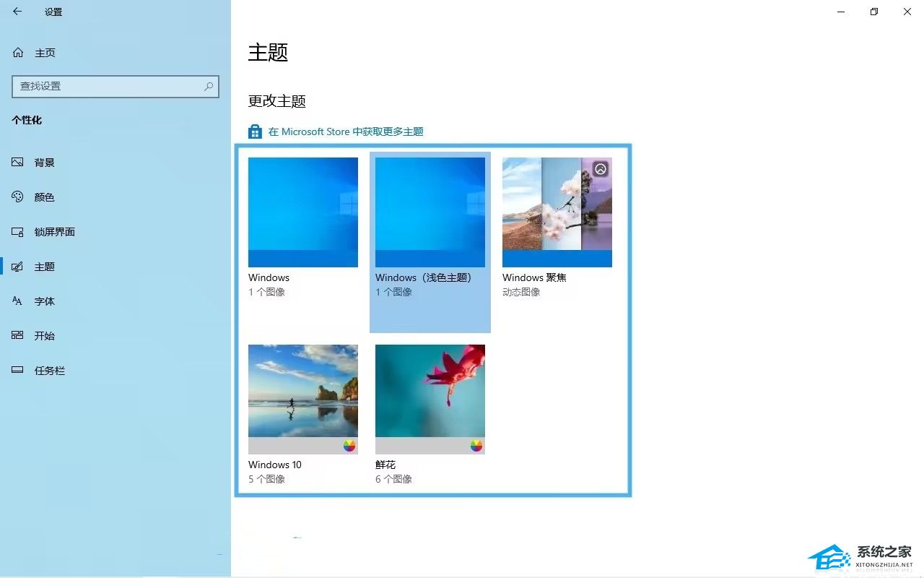Image resolution: width=924 pixels, height=578 pixels.
Task: Click the 字体 font icon
Action: 18,301
